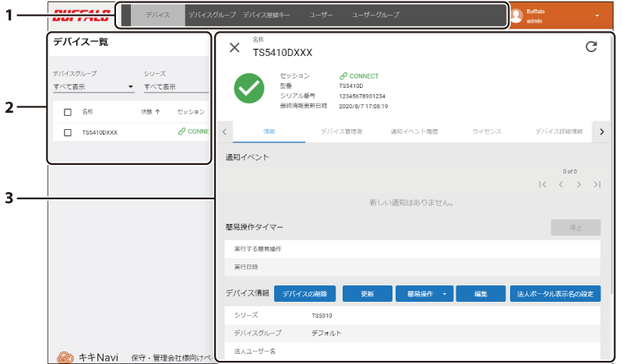Open the シリーズ filter dropdown
The image size is (623, 364).
(x=176, y=87)
